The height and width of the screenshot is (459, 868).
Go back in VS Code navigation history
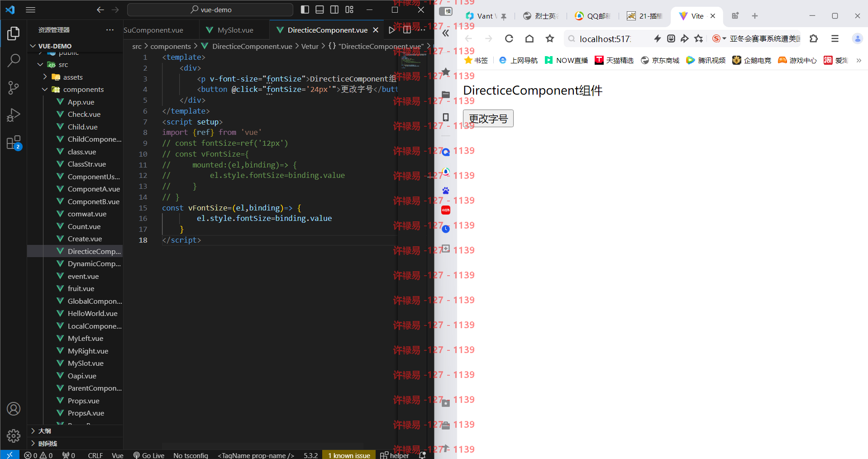[100, 10]
